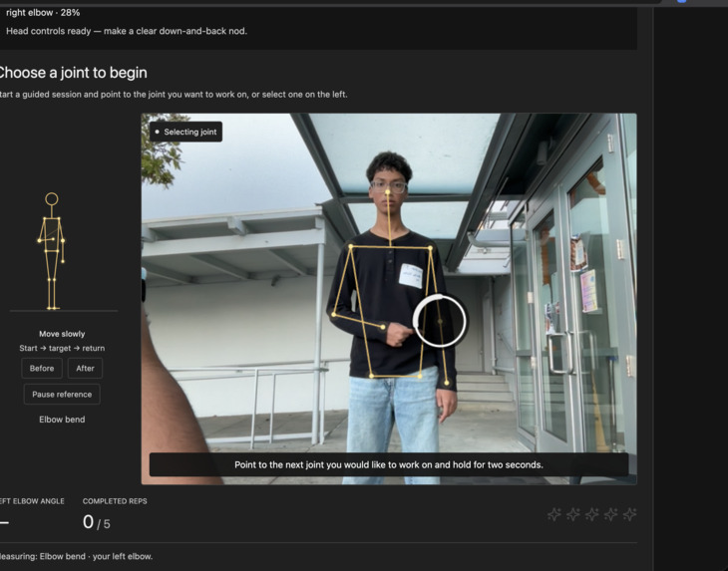The image size is (728, 571).
Task: Select the circular joint selector ring
Action: point(439,321)
